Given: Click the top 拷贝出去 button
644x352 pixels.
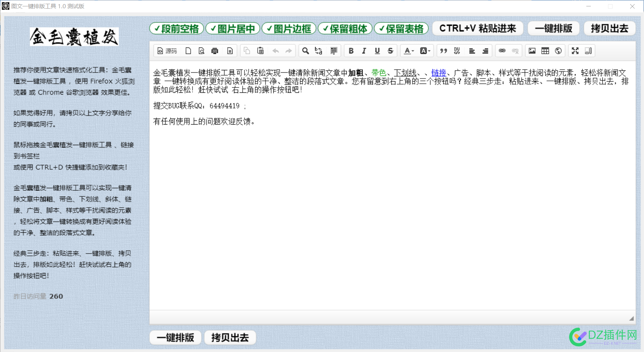Looking at the screenshot, I should (610, 28).
